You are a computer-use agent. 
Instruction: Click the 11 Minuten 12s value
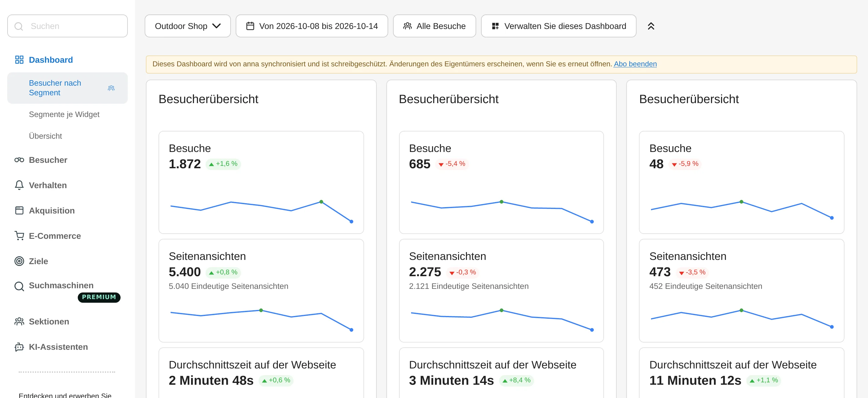[695, 380]
